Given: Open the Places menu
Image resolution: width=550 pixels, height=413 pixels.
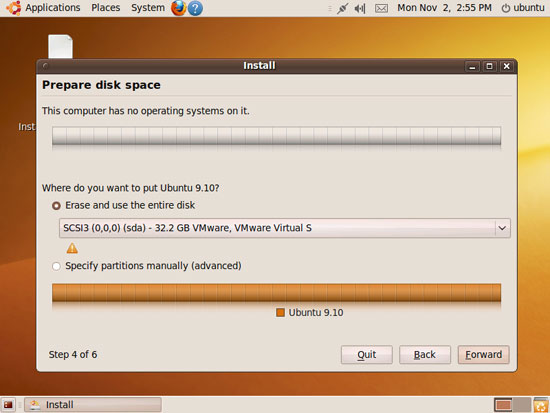Looking at the screenshot, I should pyautogui.click(x=106, y=8).
